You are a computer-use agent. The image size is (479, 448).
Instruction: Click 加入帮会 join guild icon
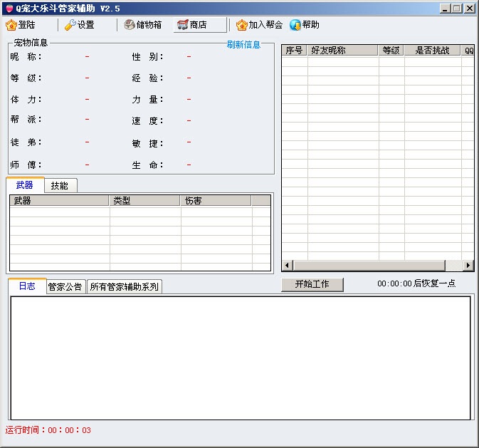[242, 25]
